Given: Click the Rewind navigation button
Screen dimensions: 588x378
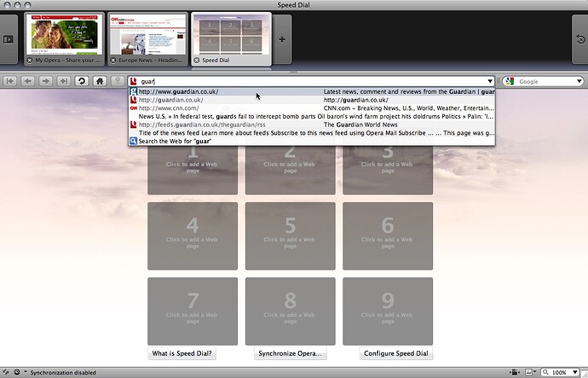Looking at the screenshot, I should (x=10, y=81).
